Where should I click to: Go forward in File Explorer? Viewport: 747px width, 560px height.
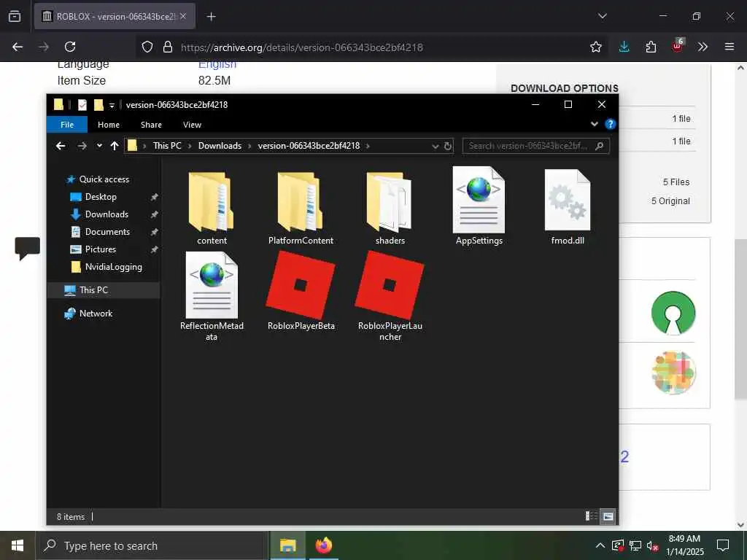[x=82, y=146]
